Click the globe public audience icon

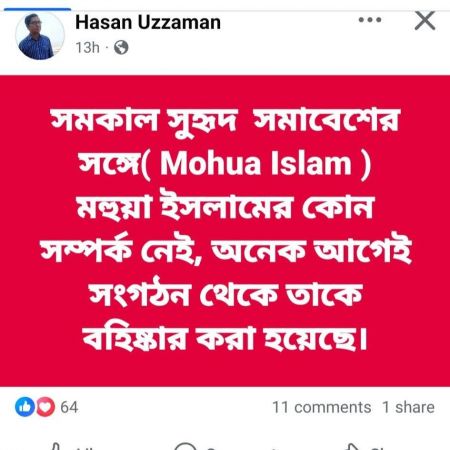point(121,47)
